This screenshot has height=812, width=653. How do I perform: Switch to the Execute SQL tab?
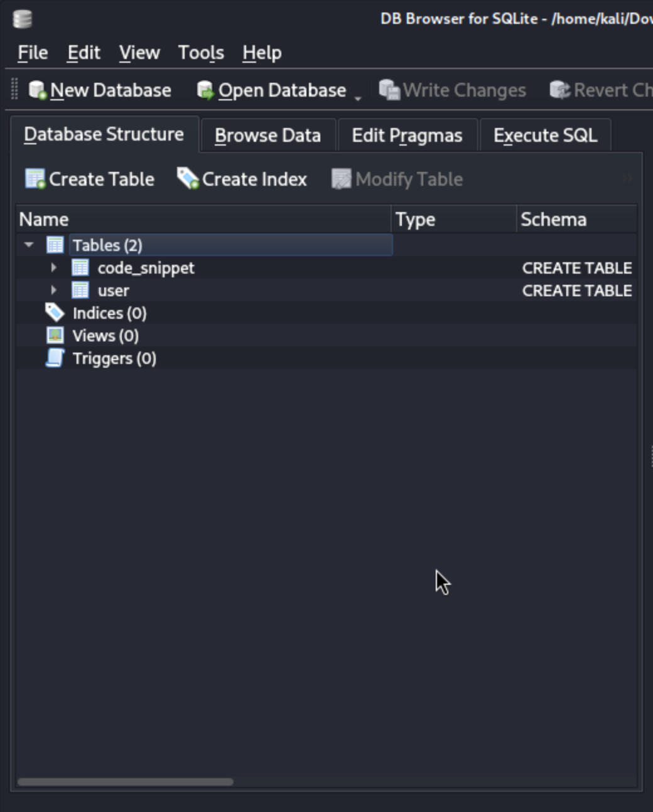click(545, 136)
